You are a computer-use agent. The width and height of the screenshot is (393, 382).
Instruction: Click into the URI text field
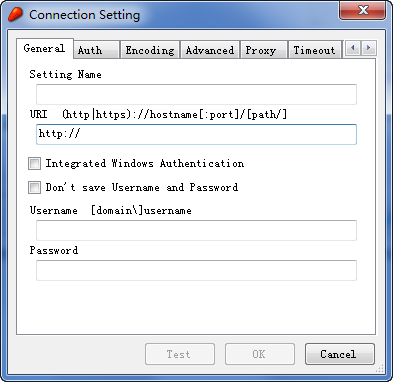[x=196, y=134]
